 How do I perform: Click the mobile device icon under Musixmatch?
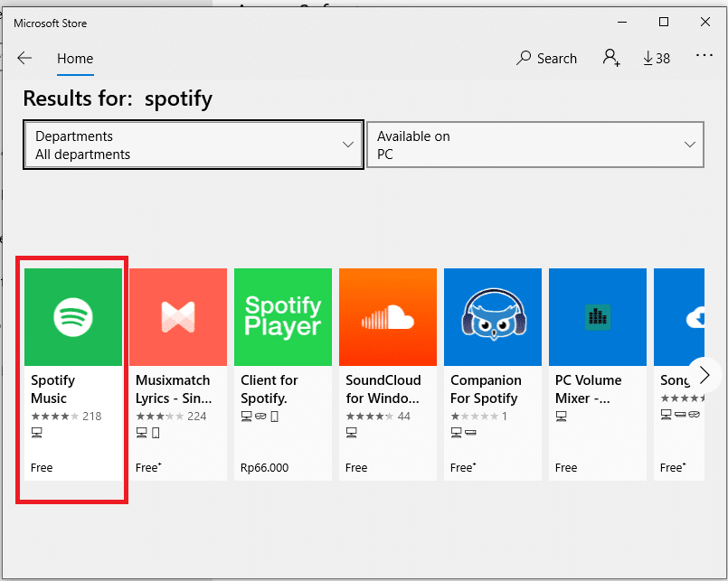[156, 433]
